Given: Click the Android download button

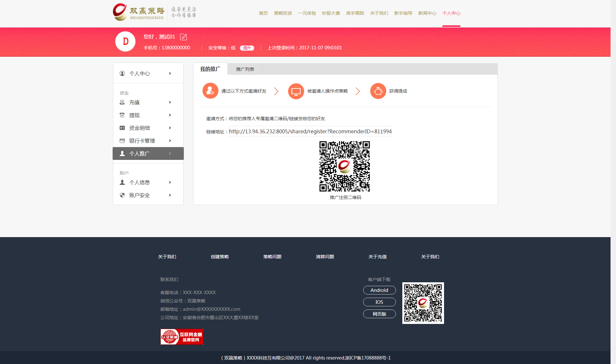Looking at the screenshot, I should (x=380, y=290).
